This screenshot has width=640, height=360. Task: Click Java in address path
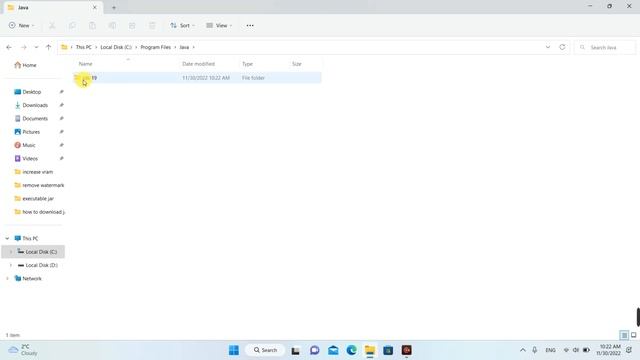point(184,47)
